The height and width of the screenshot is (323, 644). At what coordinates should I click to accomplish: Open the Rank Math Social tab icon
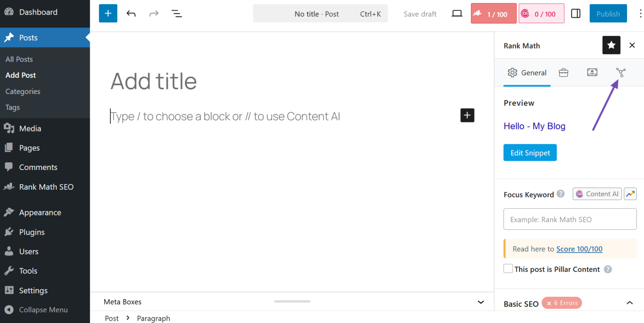621,73
